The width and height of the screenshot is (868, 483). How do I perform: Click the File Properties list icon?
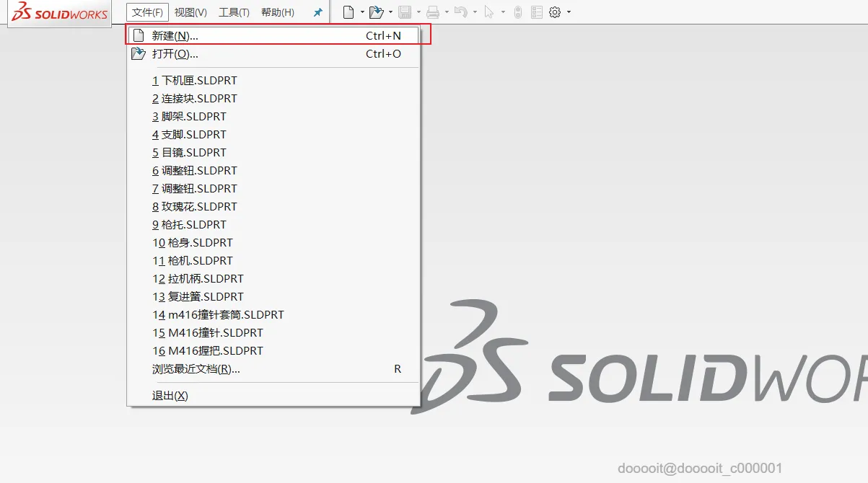point(537,12)
